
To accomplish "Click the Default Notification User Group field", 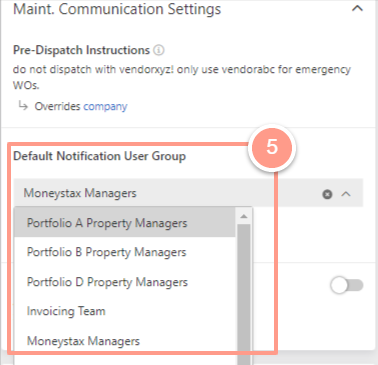I will pos(188,193).
